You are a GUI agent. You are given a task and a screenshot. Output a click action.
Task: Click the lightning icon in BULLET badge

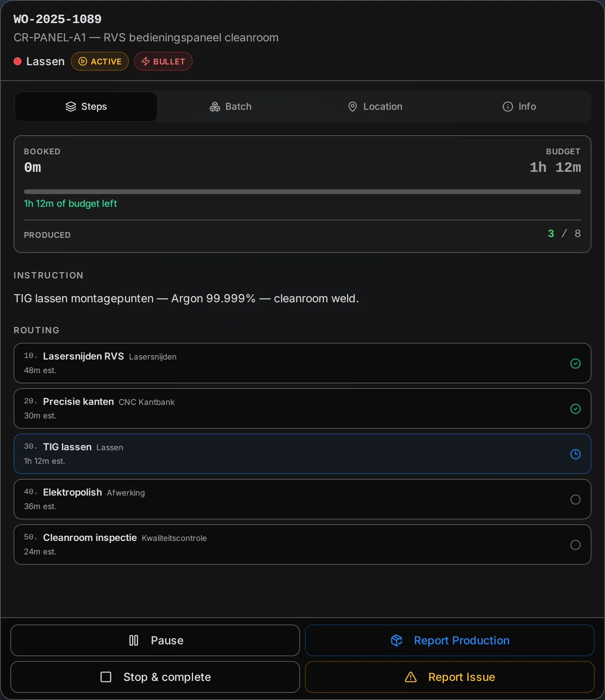pos(146,61)
